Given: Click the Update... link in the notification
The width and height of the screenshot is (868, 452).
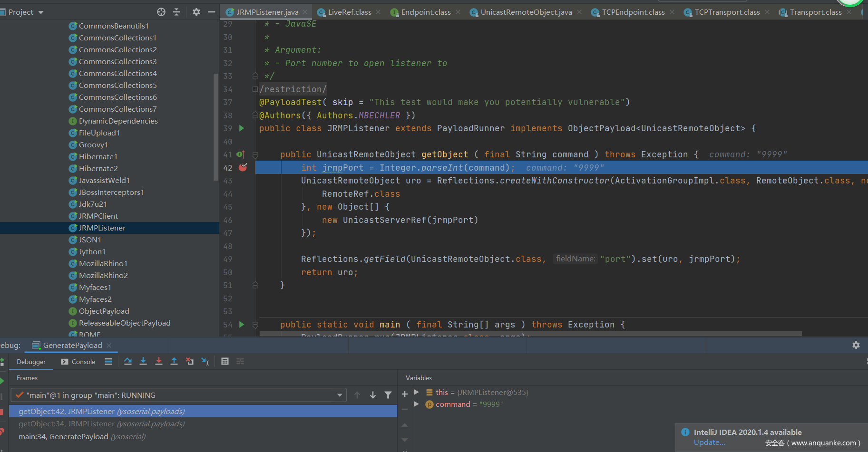Looking at the screenshot, I should (709, 442).
